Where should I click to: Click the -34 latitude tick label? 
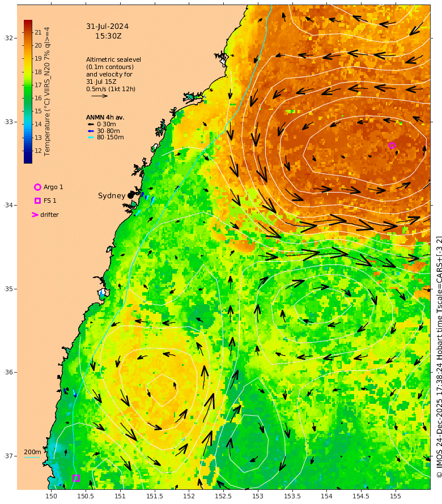[x=8, y=205]
